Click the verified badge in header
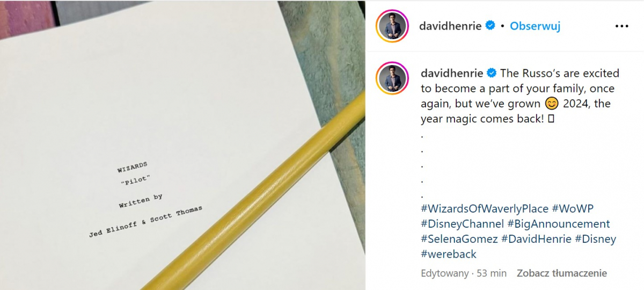Image resolution: width=644 pixels, height=290 pixels. tap(491, 25)
